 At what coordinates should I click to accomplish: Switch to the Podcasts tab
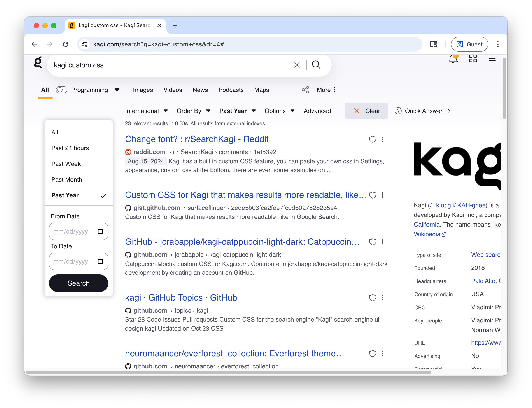[x=231, y=90]
